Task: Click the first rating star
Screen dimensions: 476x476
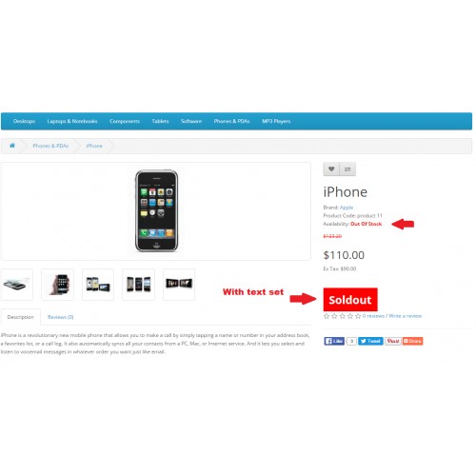Action: [327, 316]
